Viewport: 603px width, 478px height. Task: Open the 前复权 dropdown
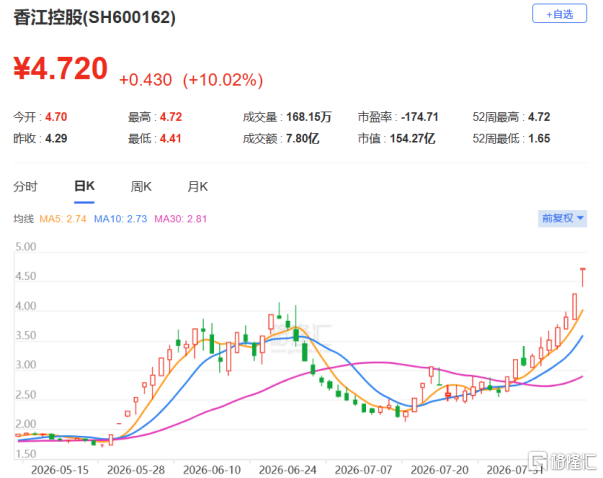(x=562, y=218)
